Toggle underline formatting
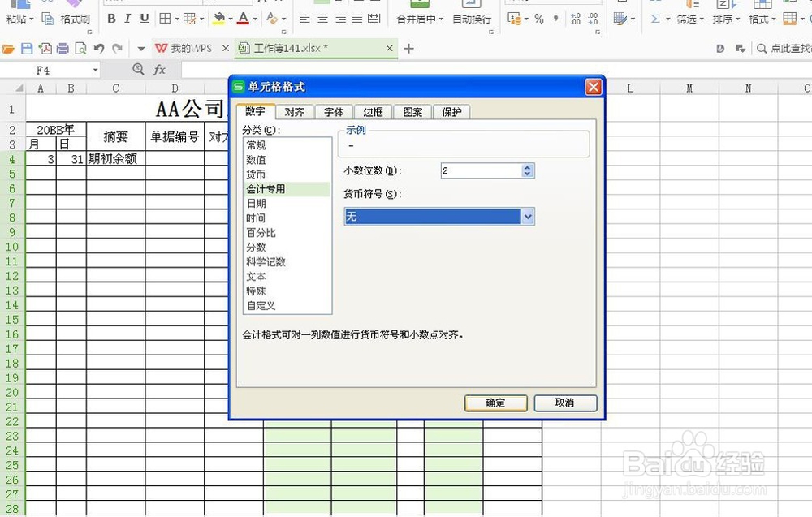This screenshot has height=517, width=812. point(145,19)
